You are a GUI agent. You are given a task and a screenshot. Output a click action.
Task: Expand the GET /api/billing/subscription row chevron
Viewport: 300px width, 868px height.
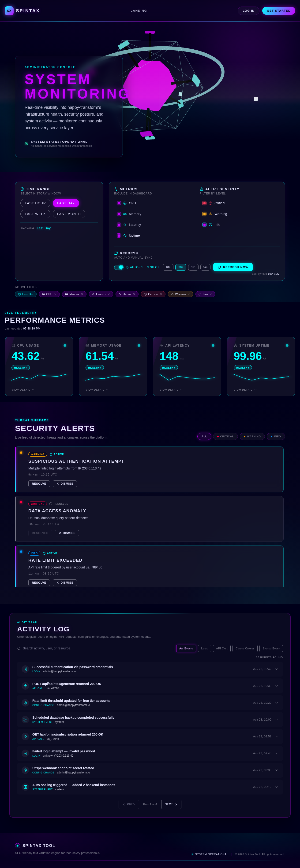point(277,736)
